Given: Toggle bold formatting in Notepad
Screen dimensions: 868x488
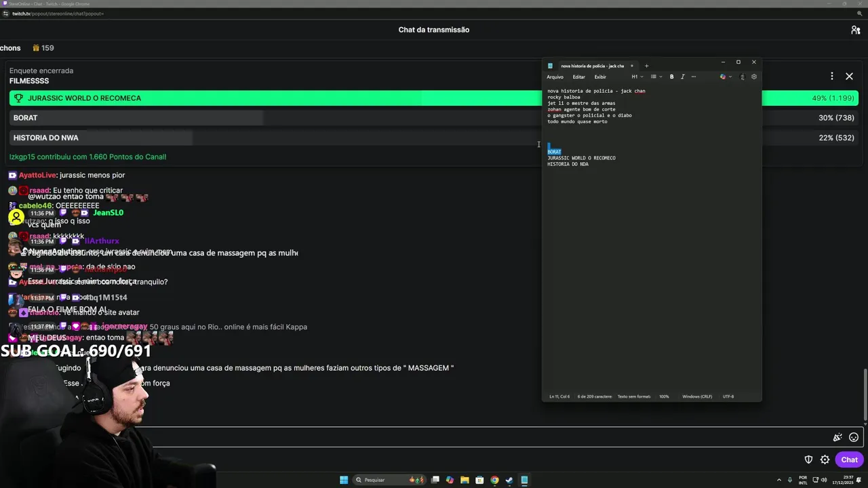Looking at the screenshot, I should 671,77.
